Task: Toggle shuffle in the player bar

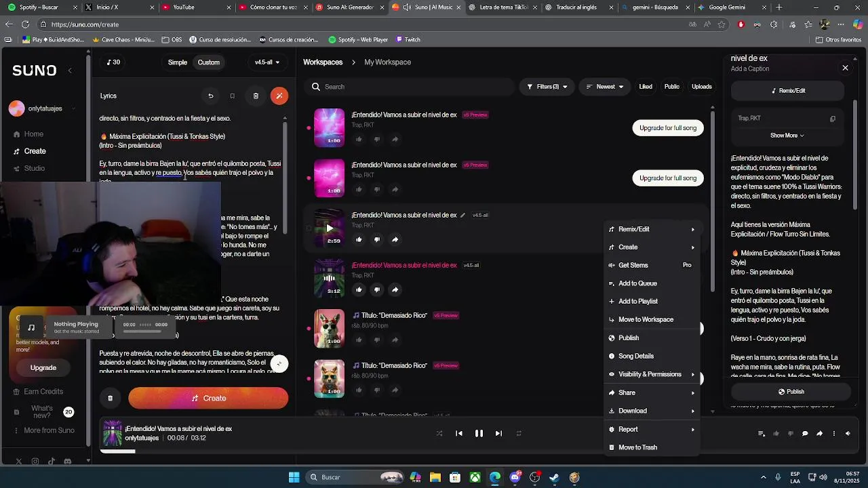Action: point(439,434)
